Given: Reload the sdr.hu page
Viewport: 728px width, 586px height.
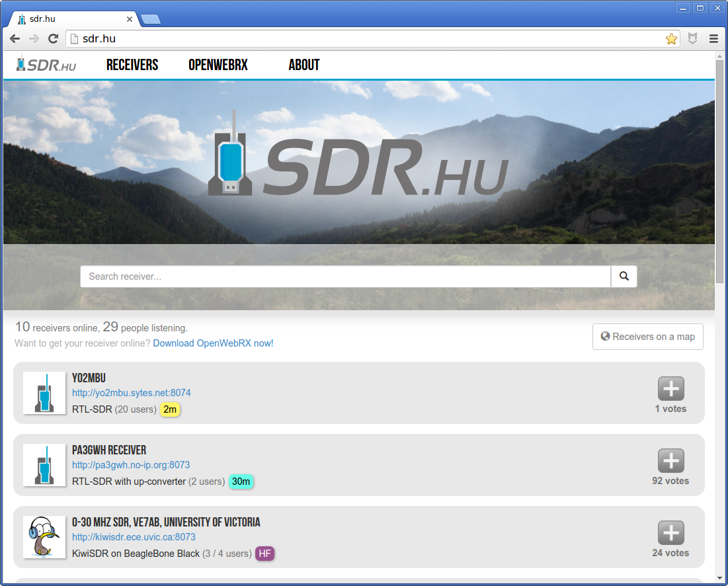Looking at the screenshot, I should [x=53, y=38].
